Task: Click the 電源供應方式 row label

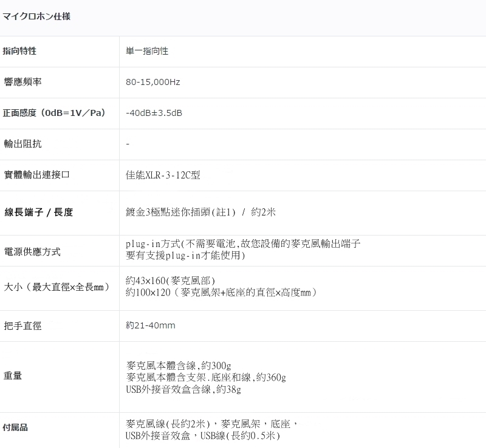Action: [x=32, y=251]
